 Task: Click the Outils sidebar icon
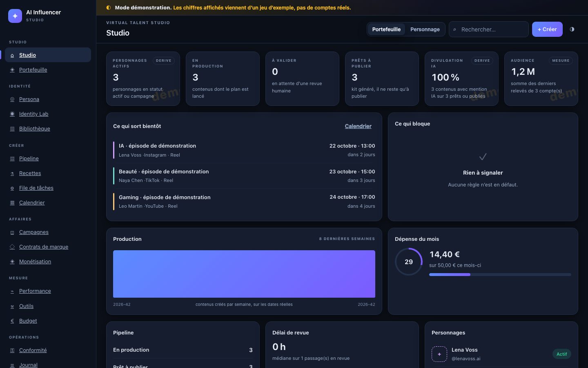12,306
